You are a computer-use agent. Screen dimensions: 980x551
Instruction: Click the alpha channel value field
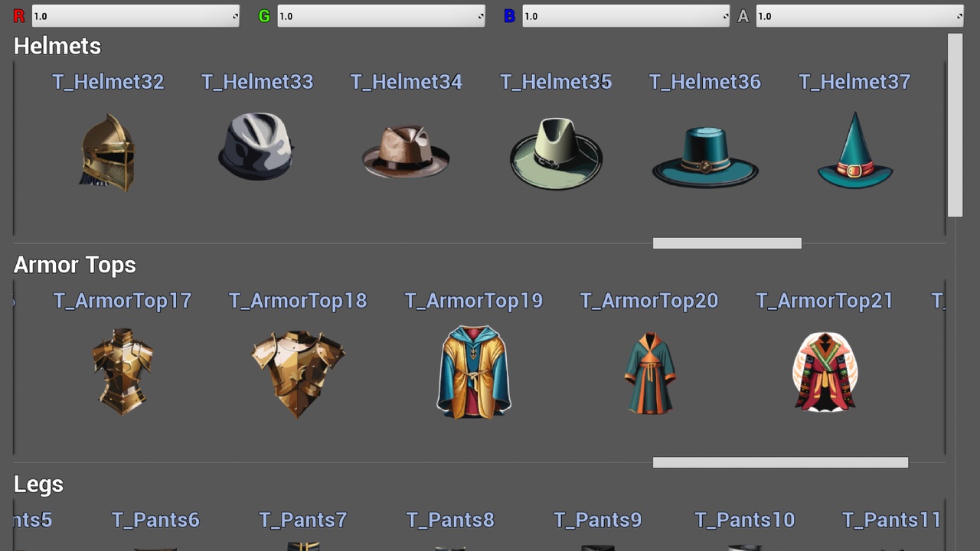(x=860, y=16)
